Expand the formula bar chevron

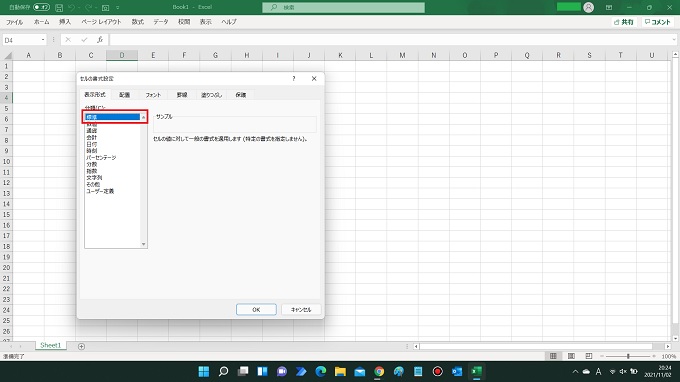point(674,40)
